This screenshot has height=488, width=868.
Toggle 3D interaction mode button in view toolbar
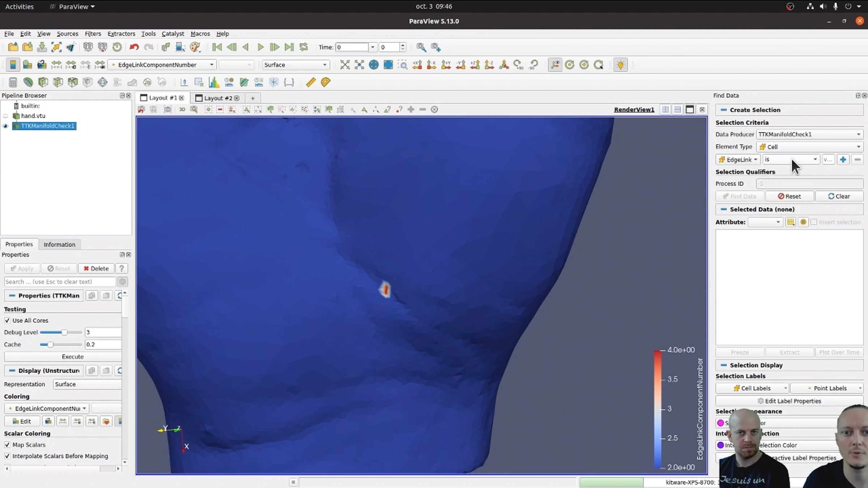pos(182,109)
